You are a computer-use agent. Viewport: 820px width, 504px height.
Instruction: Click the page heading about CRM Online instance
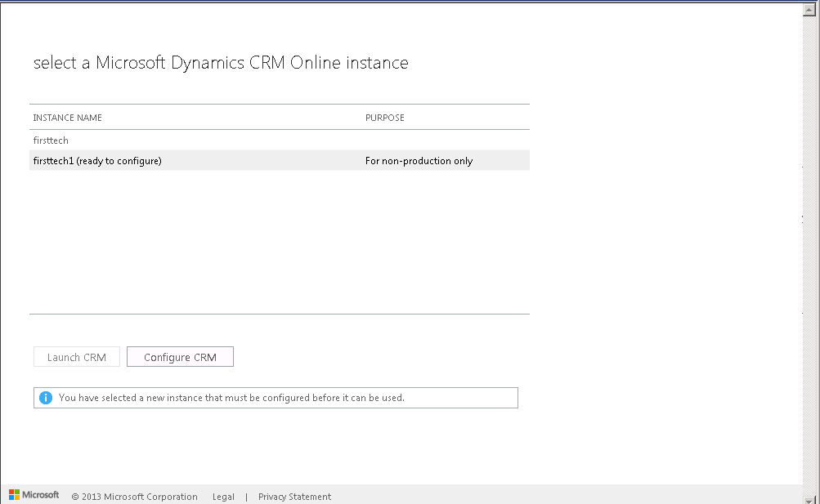[221, 63]
